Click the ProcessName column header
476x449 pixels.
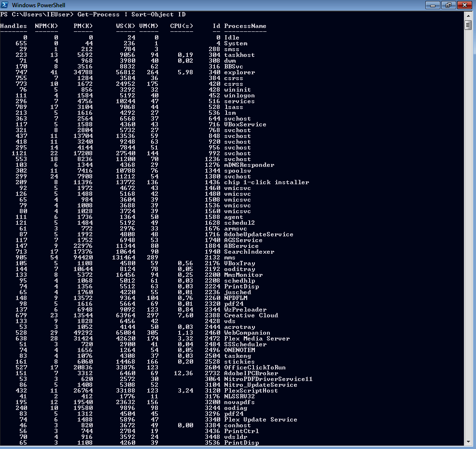[x=245, y=26]
